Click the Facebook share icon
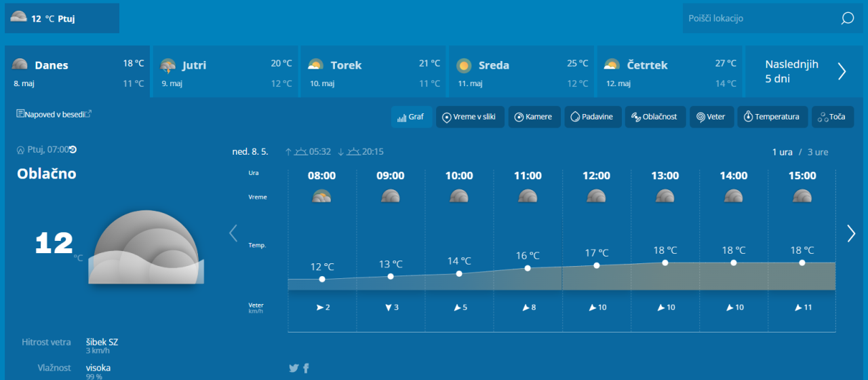Viewport: 868px width, 380px height. pyautogui.click(x=307, y=368)
